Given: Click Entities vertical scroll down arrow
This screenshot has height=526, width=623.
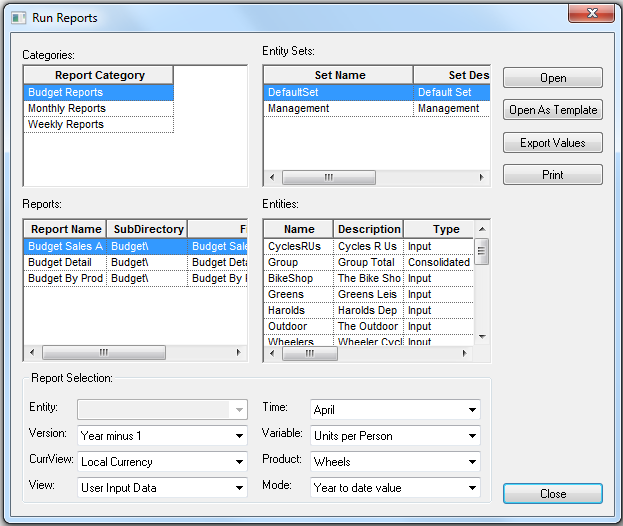Looking at the screenshot, I should 482,336.
